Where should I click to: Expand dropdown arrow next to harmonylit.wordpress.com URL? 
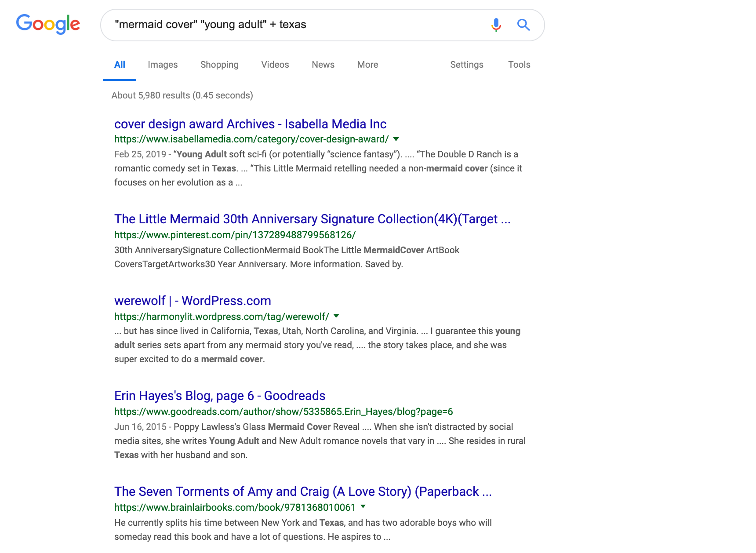point(337,316)
